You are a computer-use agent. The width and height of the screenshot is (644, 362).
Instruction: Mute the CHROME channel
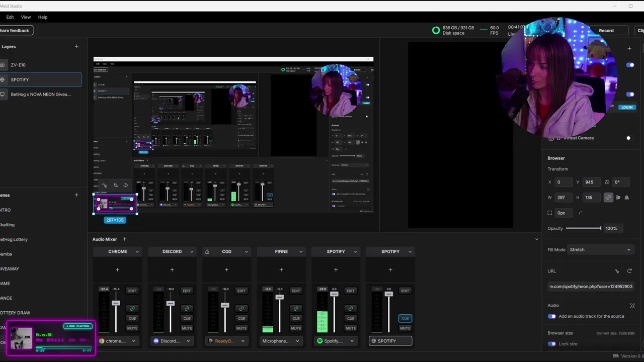(132, 328)
